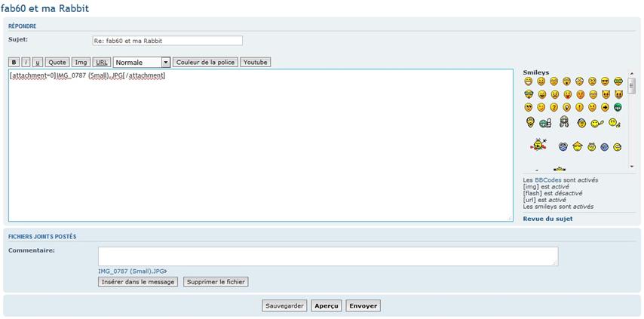Insert a Youtube tag
The image size is (644, 319).
[x=255, y=63]
